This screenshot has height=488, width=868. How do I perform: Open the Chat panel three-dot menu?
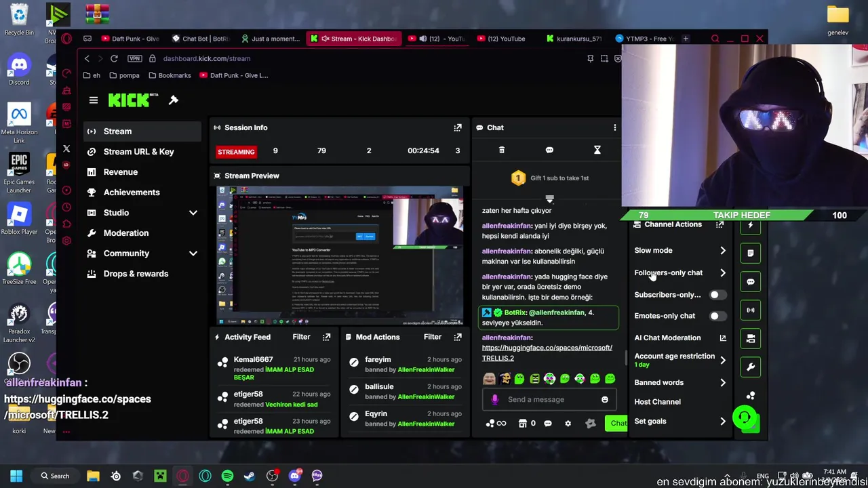point(614,127)
